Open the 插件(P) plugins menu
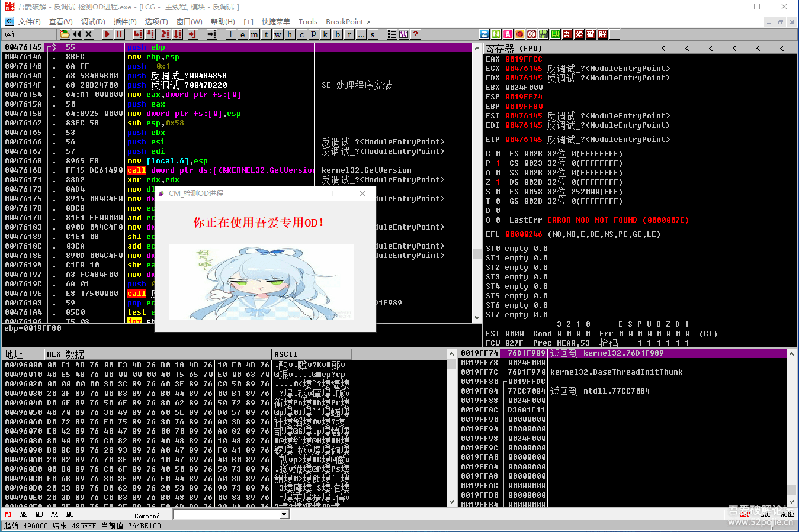The height and width of the screenshot is (532, 799). point(125,22)
